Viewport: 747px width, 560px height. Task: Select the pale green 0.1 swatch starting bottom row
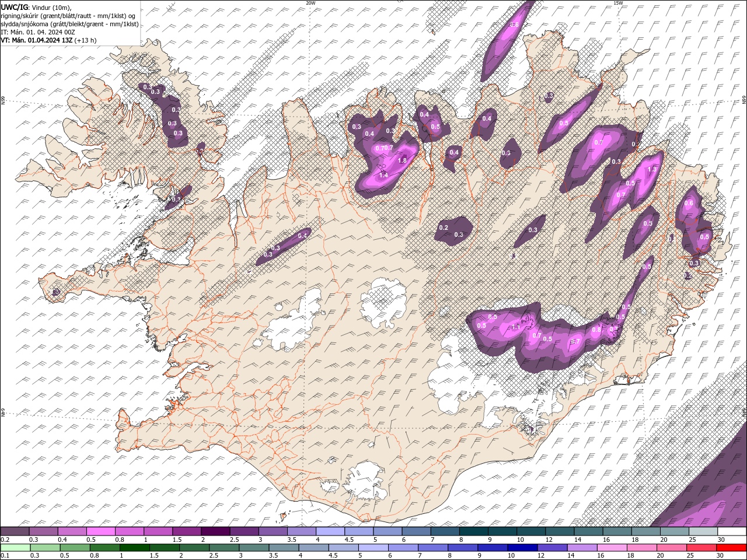(x=15, y=548)
